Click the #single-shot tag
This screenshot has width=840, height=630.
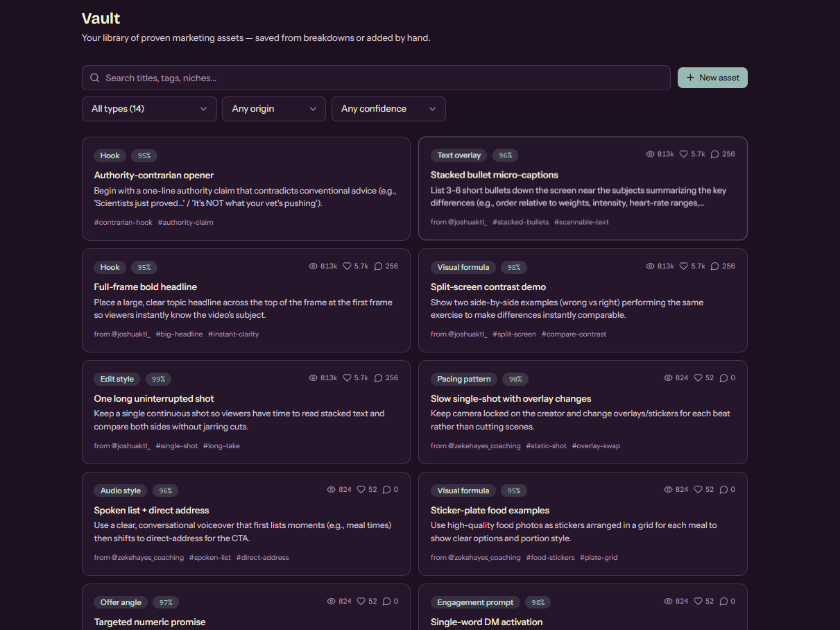click(177, 446)
